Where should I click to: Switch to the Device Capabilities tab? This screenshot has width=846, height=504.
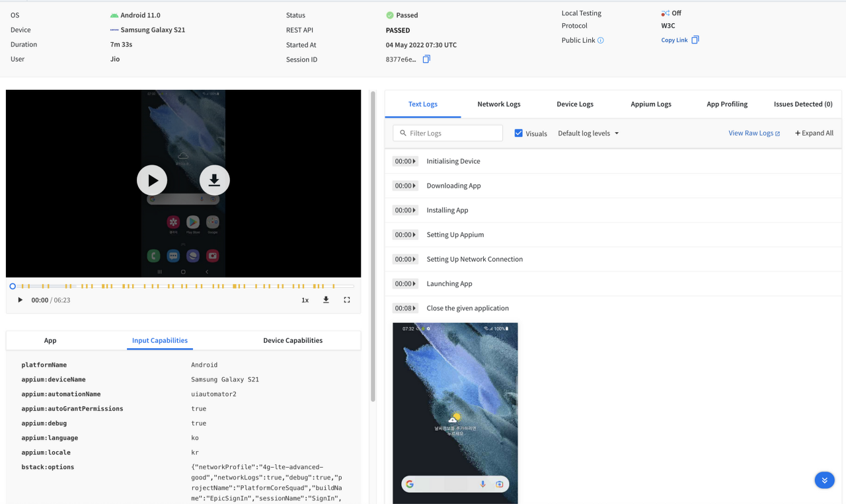point(293,341)
